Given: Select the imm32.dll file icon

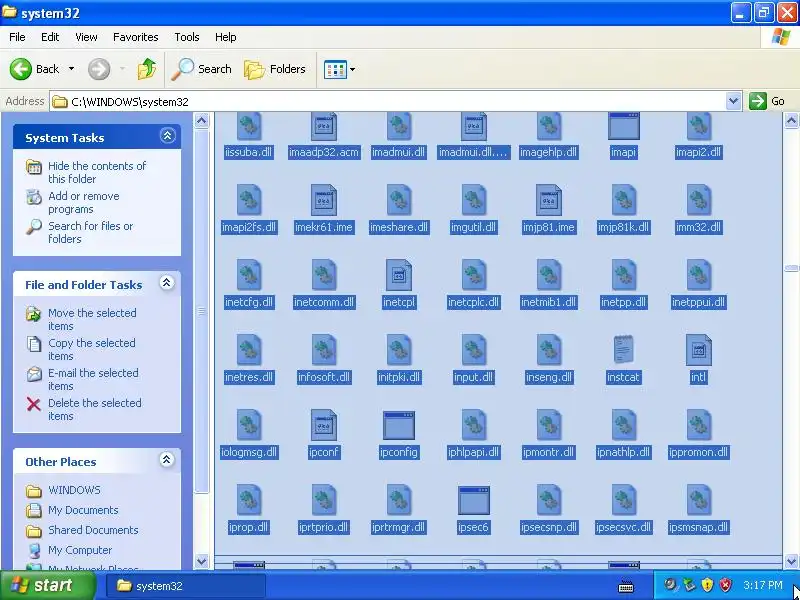Looking at the screenshot, I should point(698,200).
